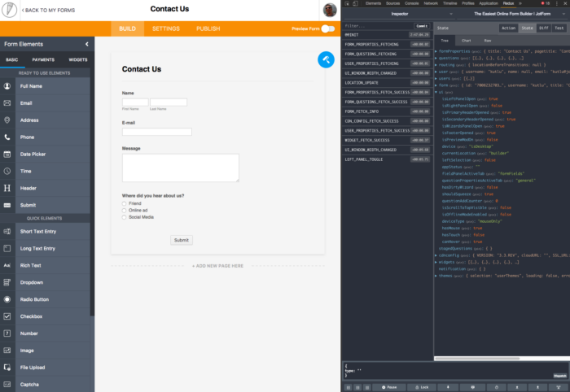
Task: Toggle Lock changes in Redux DevTools
Action: coord(422,387)
